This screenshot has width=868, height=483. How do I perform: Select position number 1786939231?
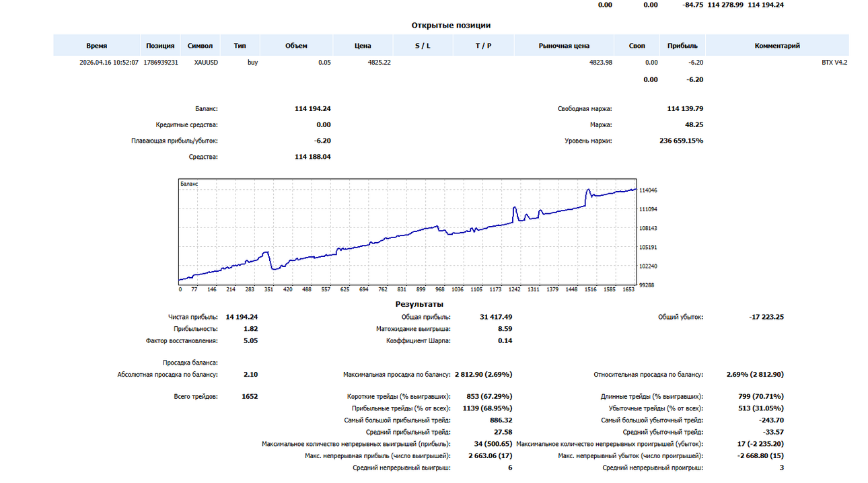(x=161, y=62)
